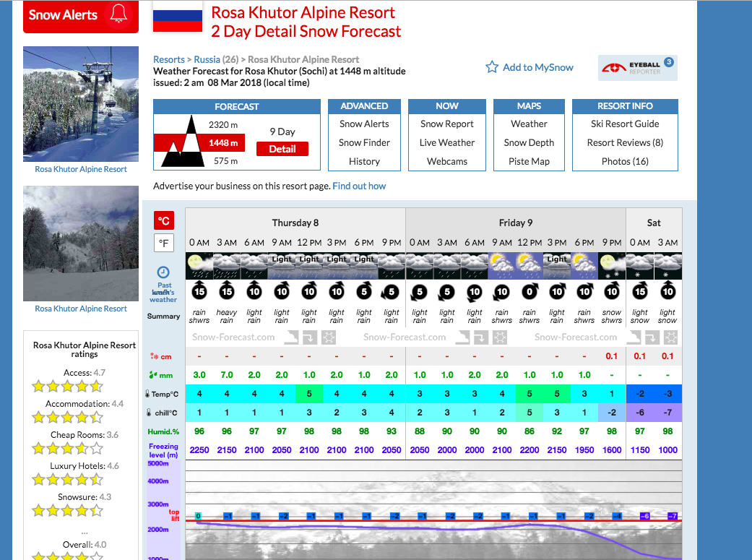Open Ski Resort Guide link

click(x=625, y=124)
